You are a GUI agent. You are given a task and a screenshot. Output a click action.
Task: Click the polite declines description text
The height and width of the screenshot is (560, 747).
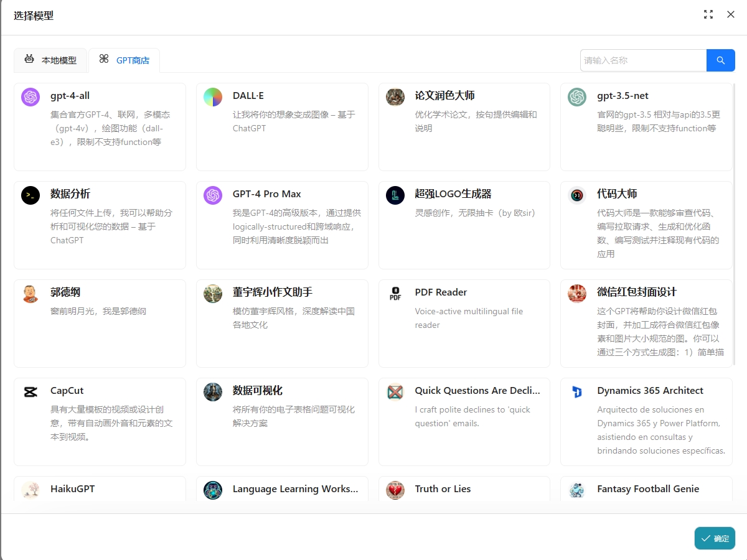point(472,416)
